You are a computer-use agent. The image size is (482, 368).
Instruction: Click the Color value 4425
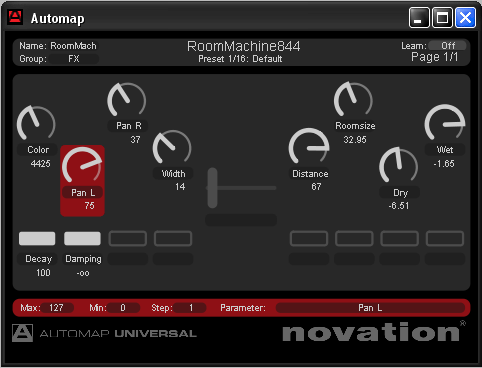coord(41,164)
